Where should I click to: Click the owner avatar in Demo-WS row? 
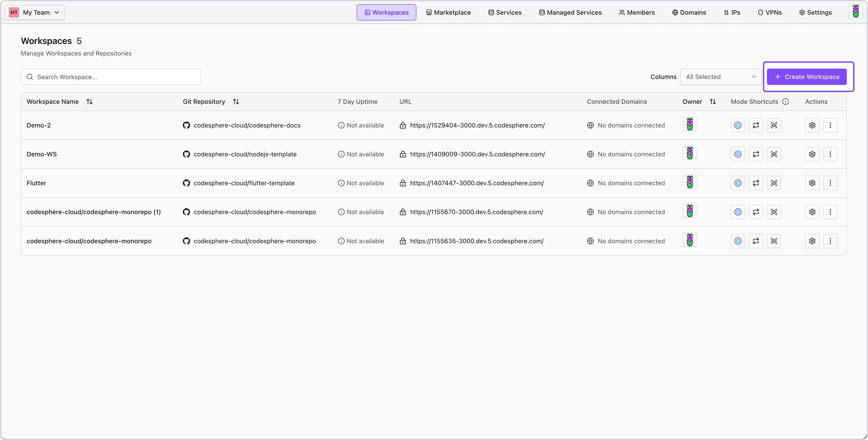click(689, 153)
